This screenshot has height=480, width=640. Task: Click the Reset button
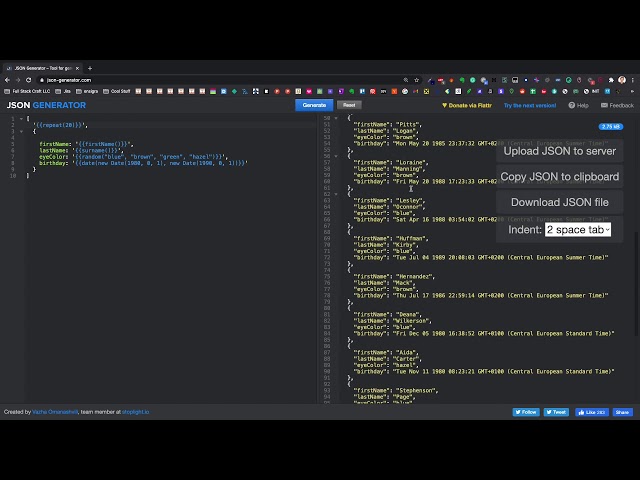tap(349, 105)
